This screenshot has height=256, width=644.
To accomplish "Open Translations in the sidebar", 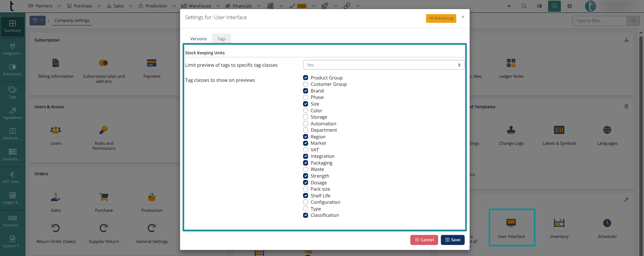I will (12, 221).
